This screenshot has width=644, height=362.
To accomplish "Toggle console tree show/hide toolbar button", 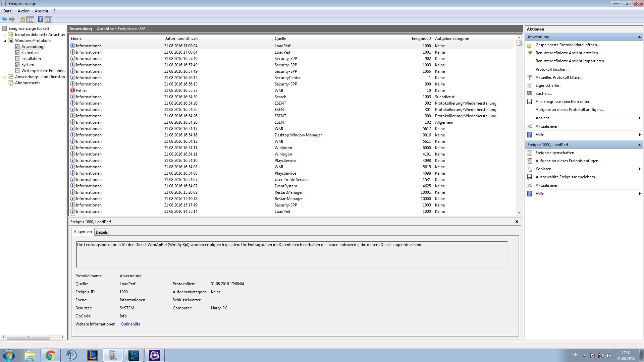I will point(31,19).
